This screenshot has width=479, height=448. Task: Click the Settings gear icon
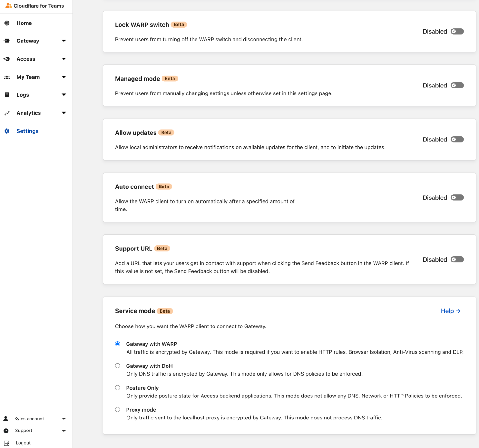7,131
